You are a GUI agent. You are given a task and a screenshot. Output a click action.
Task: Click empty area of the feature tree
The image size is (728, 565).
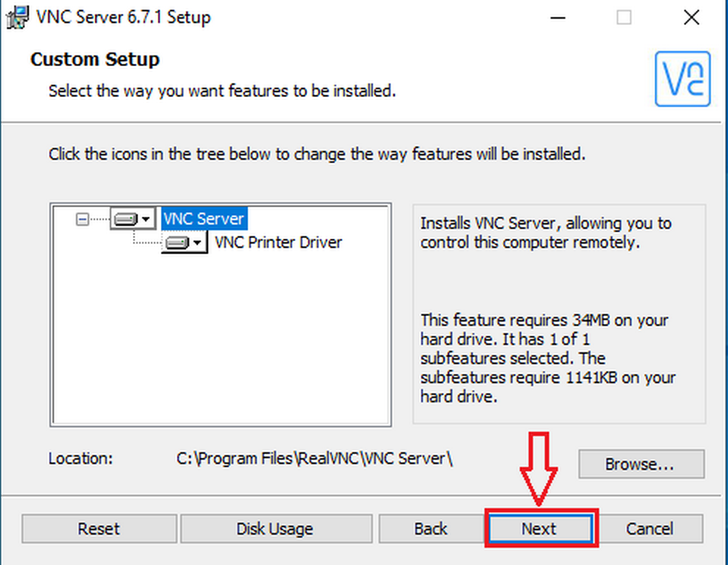point(221,340)
